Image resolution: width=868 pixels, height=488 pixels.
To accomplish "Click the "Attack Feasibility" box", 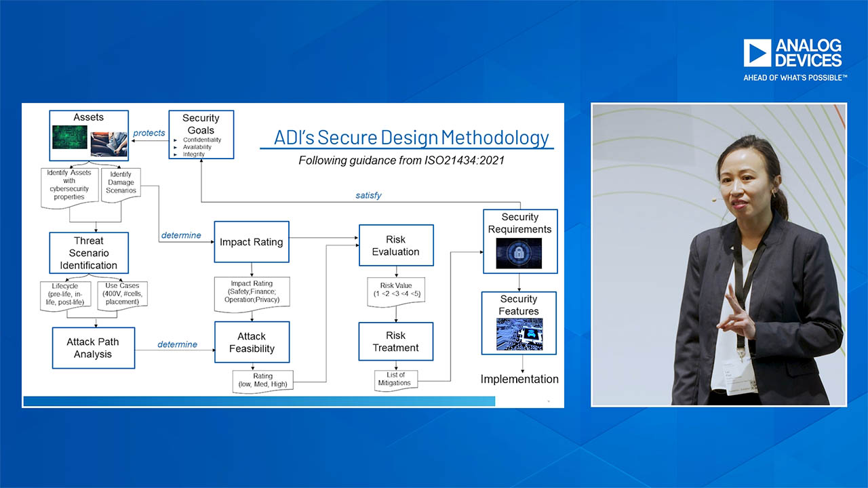I will [x=252, y=342].
